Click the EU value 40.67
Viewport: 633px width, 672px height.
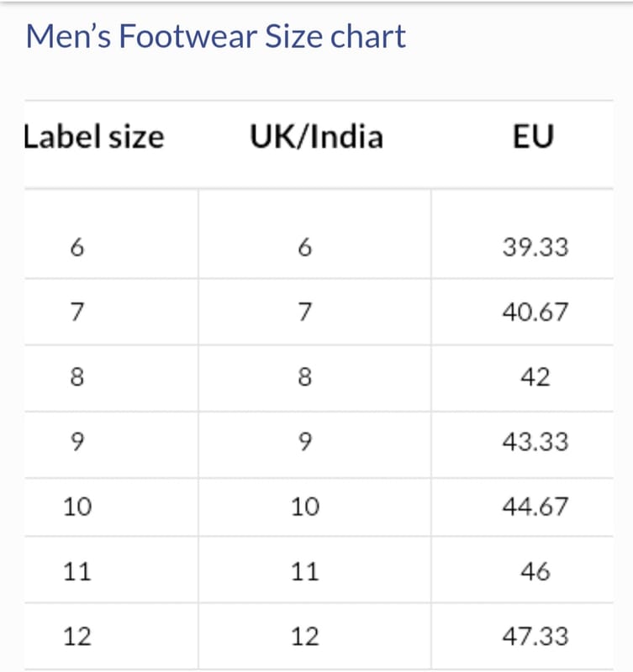pyautogui.click(x=535, y=312)
